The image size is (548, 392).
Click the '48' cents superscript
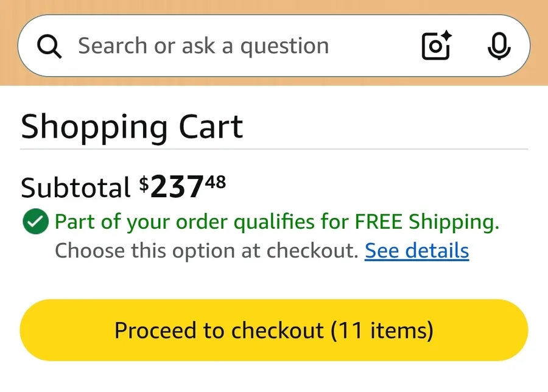216,181
